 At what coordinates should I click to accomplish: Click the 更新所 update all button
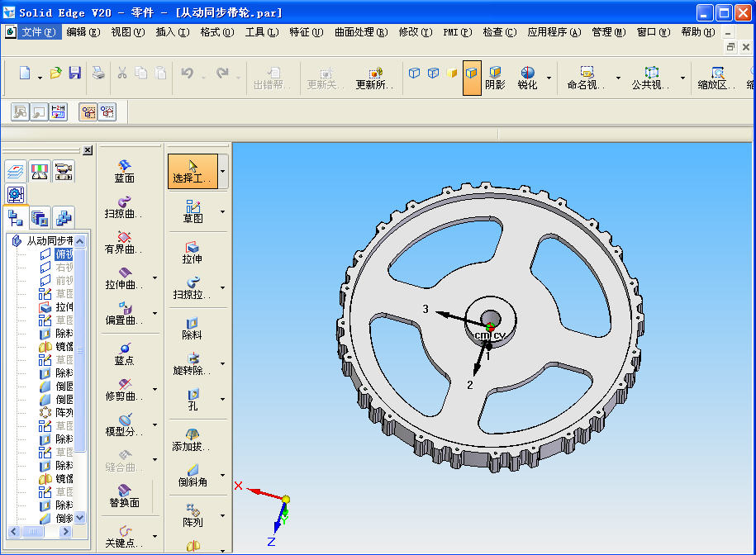[374, 78]
